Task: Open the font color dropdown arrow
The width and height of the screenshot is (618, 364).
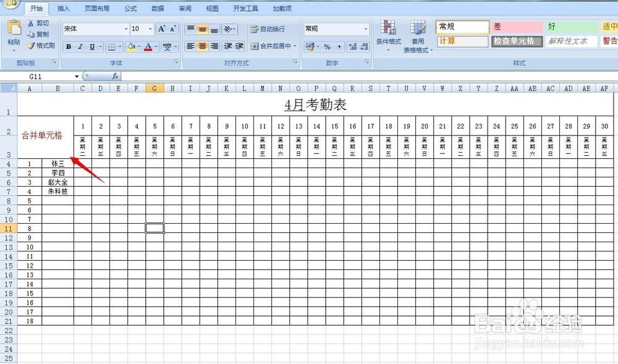Action: [156, 47]
